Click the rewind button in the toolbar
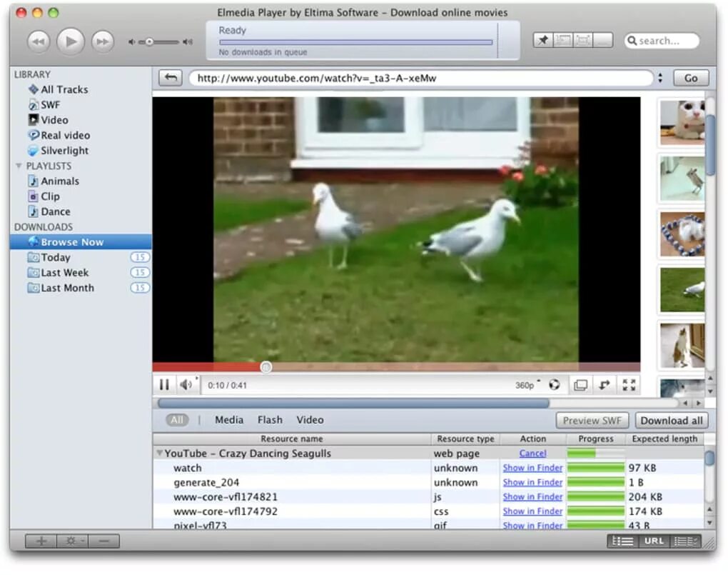This screenshot has width=728, height=575. pos(39,42)
